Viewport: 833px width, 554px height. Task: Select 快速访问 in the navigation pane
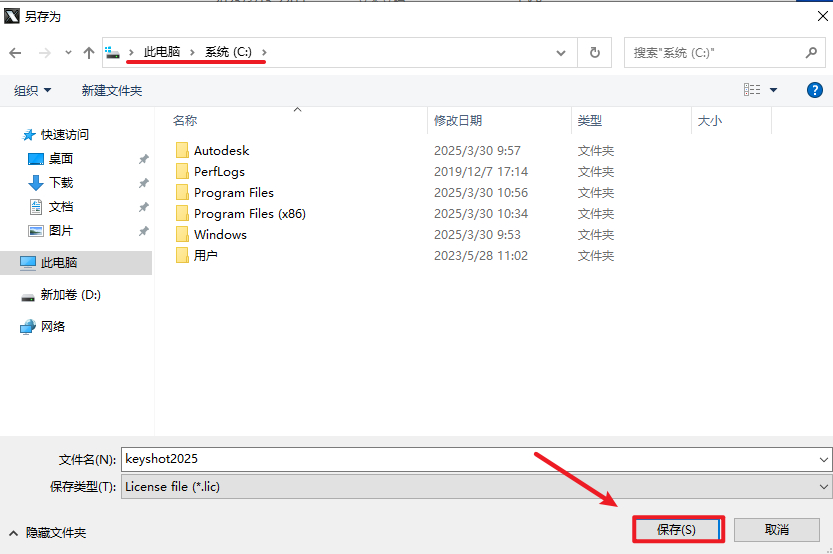[x=65, y=134]
